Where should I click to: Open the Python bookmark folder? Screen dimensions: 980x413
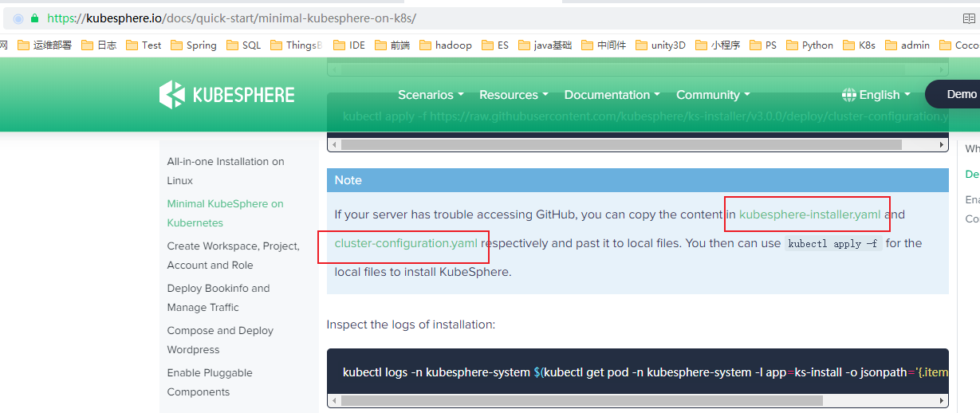click(809, 45)
